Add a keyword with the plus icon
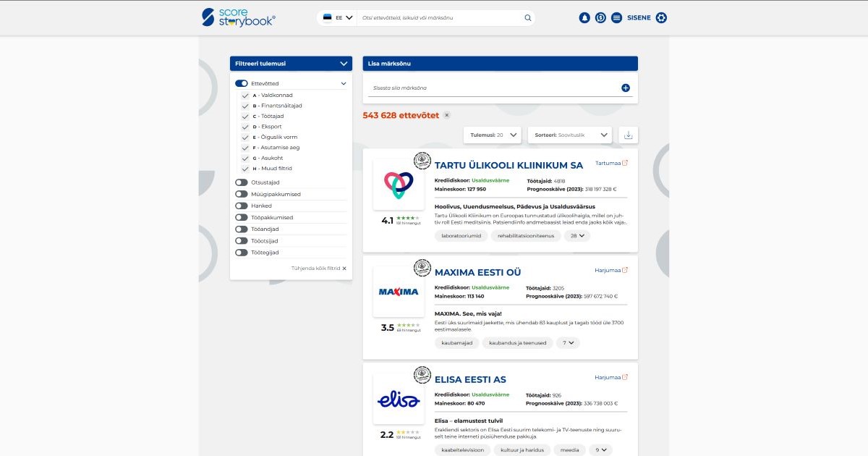Viewport: 868px width, 456px height. pos(626,87)
